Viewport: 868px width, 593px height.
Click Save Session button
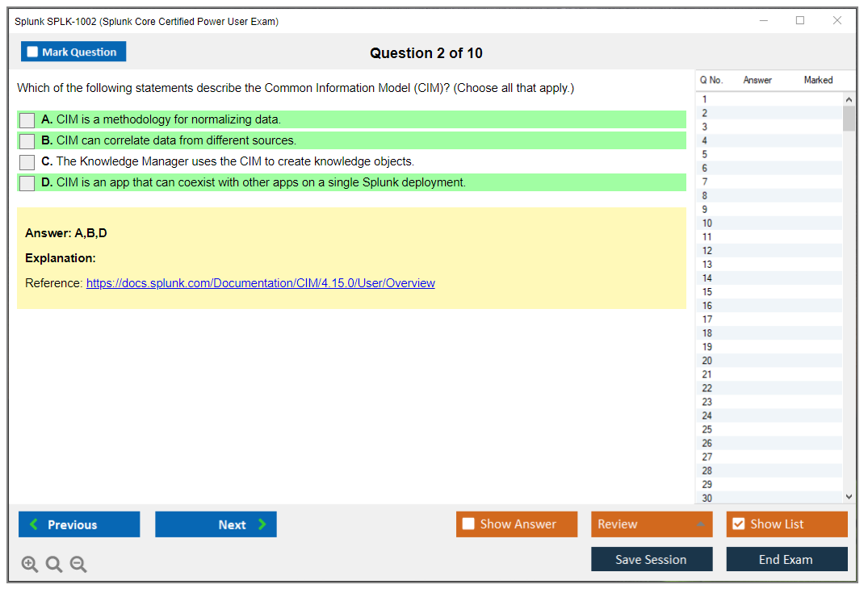[652, 559]
